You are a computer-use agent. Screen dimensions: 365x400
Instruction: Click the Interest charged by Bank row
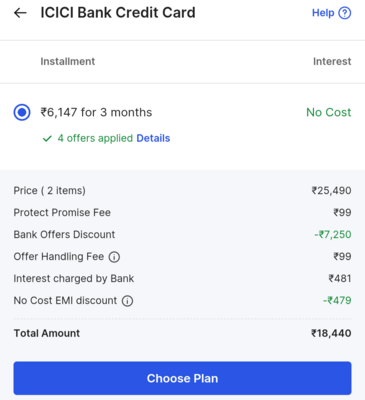click(182, 278)
